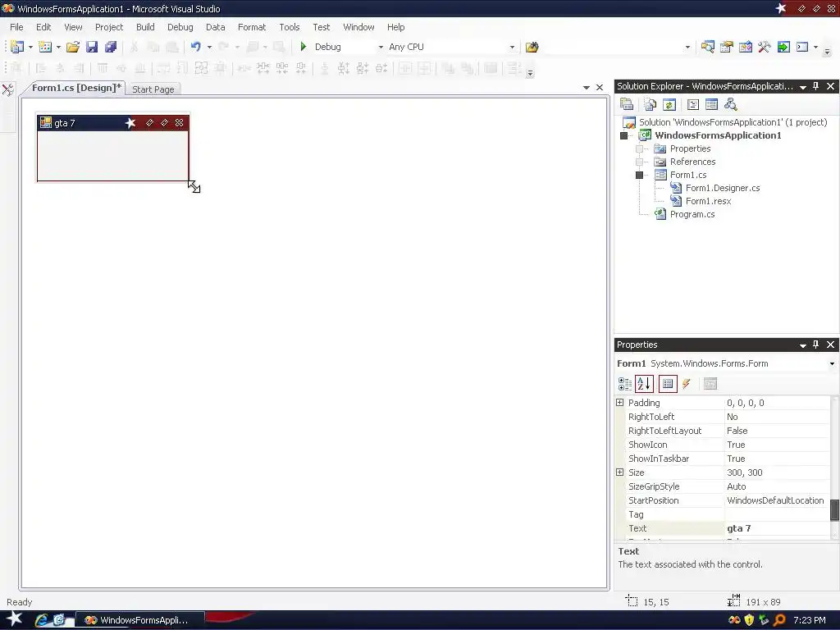
Task: Select Form1.Designer.cs in Solution Explorer
Action: (x=722, y=188)
